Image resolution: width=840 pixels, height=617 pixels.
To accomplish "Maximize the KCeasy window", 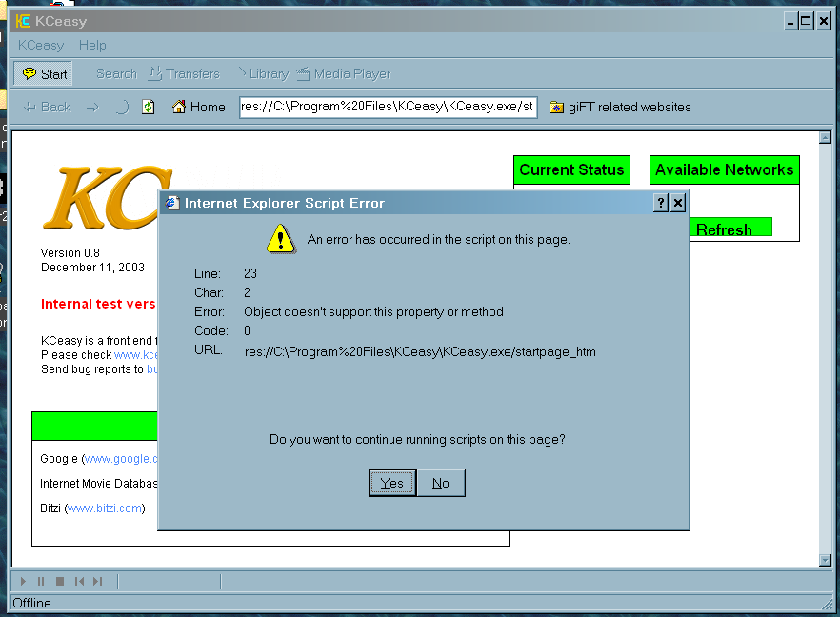I will click(x=806, y=21).
